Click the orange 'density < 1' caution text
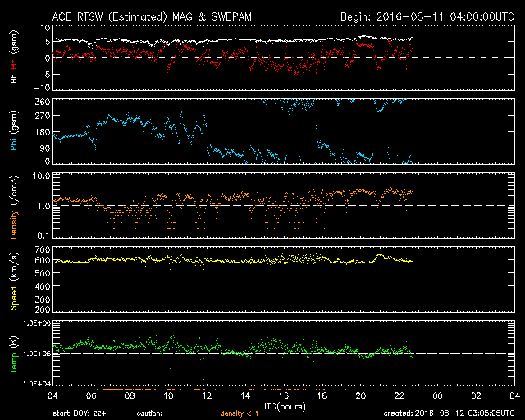 240,413
